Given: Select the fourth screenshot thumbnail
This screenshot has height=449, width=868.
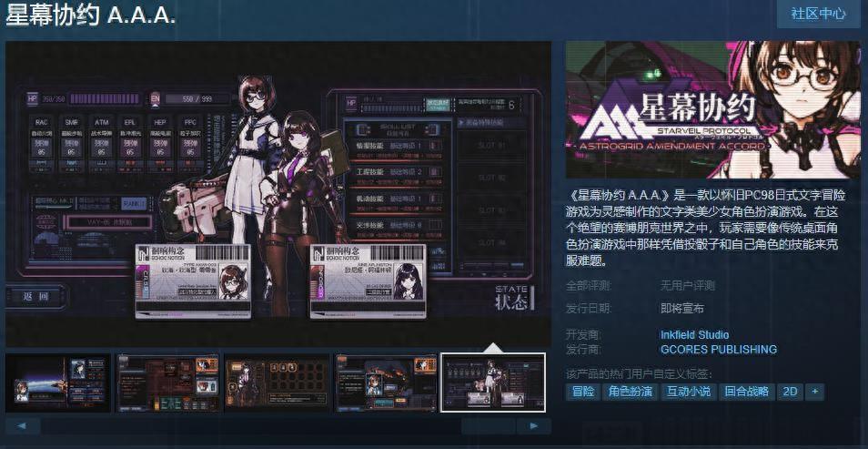Looking at the screenshot, I should [386, 383].
